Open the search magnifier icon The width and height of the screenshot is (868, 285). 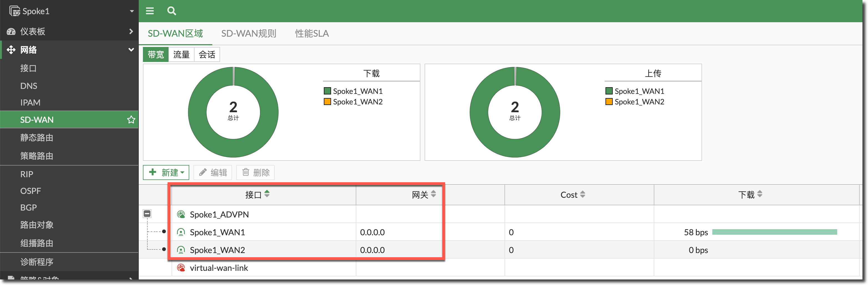[x=171, y=11]
